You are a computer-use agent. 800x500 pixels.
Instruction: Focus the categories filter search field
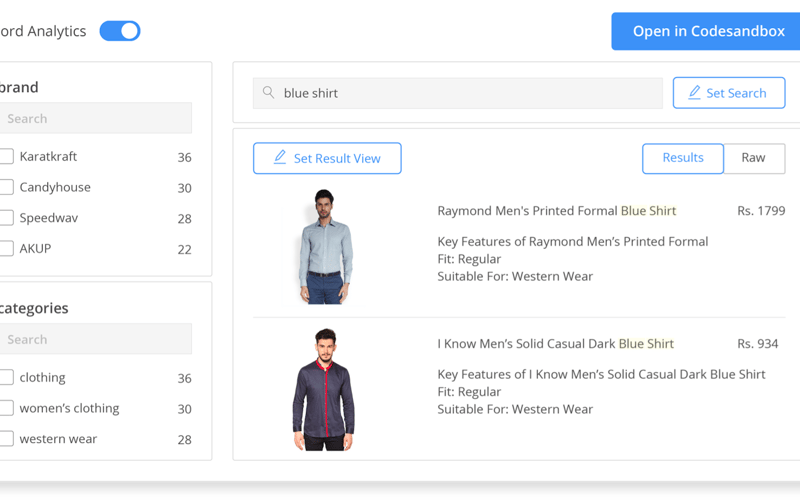coord(95,339)
